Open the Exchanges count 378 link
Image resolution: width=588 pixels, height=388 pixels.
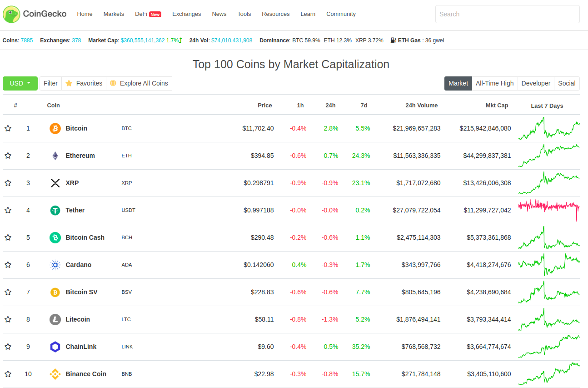(x=76, y=40)
